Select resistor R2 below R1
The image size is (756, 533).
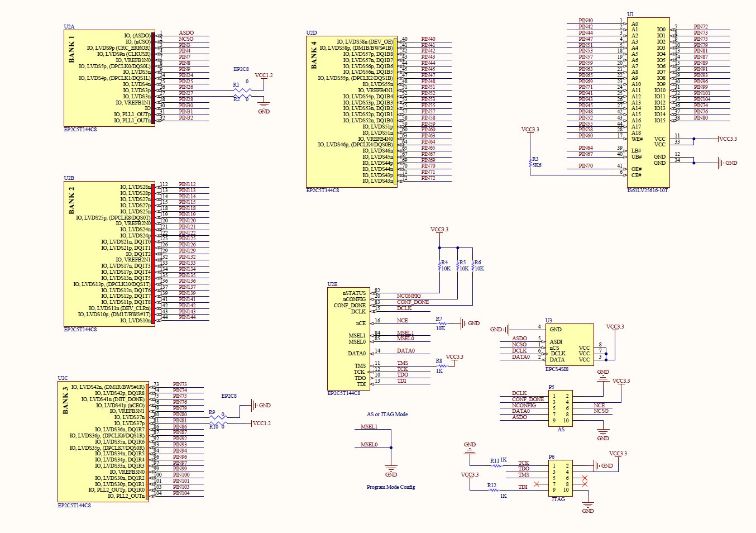(241, 96)
